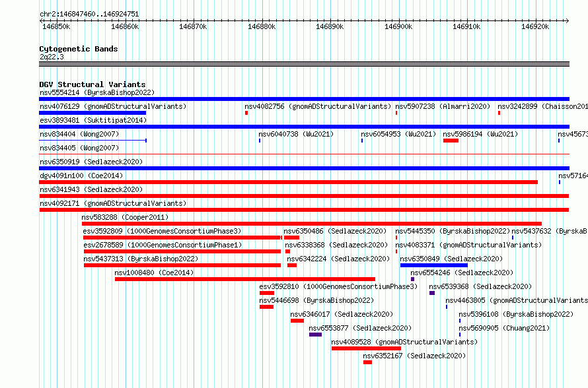Open nsv583288 (Cooper2011) variant label
The height and width of the screenshot is (388, 588).
[x=125, y=217]
